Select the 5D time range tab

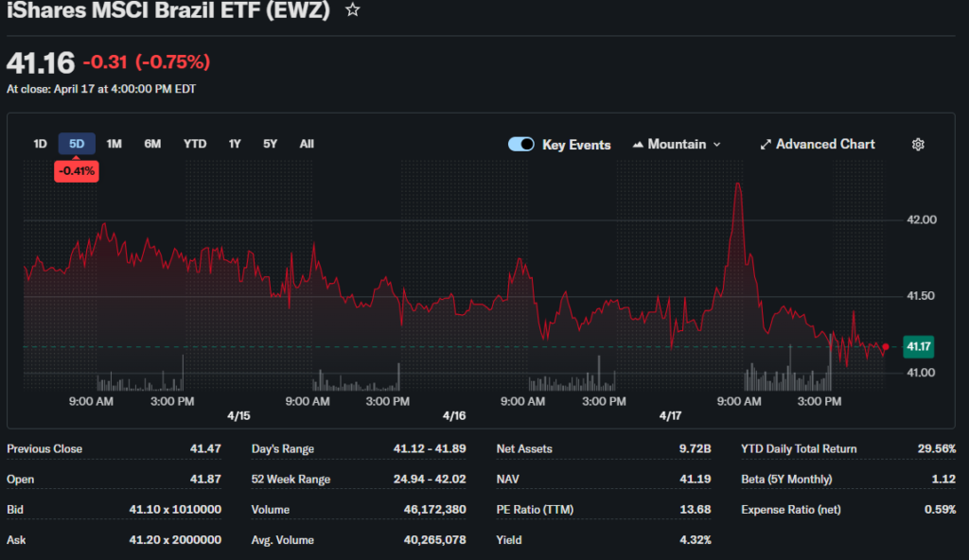[x=77, y=144]
